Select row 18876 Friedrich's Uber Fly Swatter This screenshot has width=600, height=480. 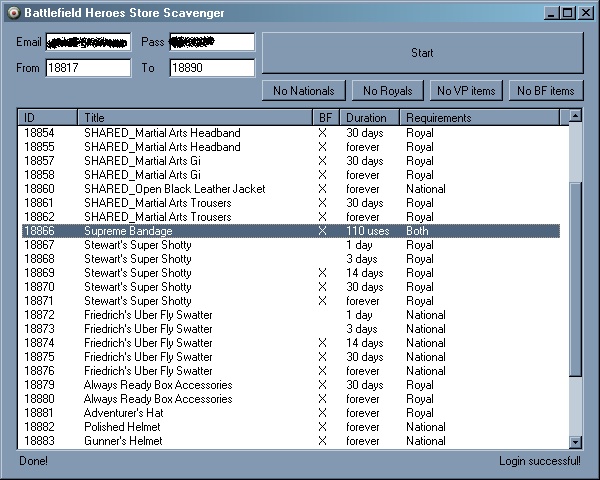pos(291,371)
